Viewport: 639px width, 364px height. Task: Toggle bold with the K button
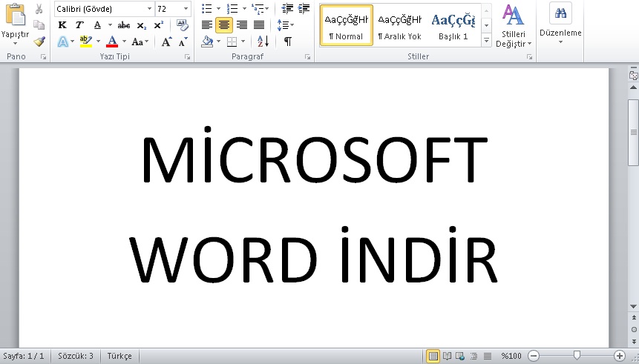click(62, 25)
